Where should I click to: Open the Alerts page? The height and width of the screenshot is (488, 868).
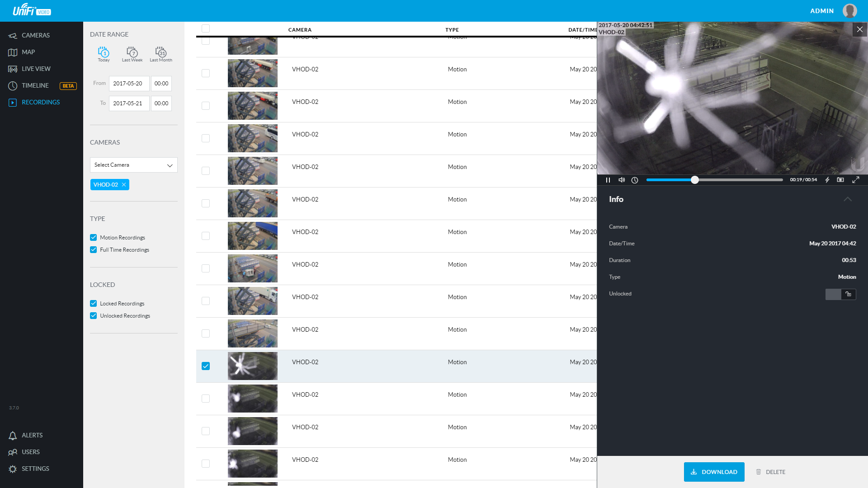(25, 435)
